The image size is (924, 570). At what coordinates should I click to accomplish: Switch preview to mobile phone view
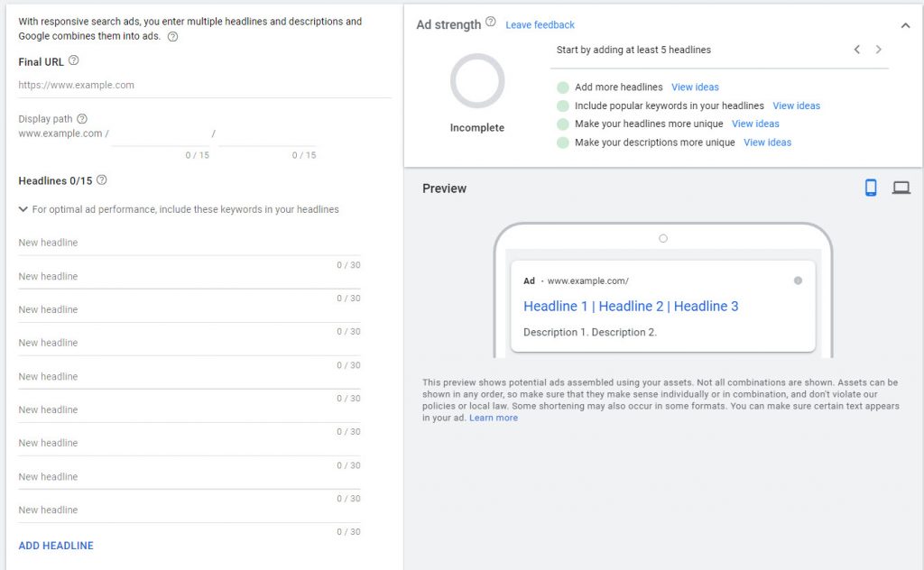click(871, 188)
